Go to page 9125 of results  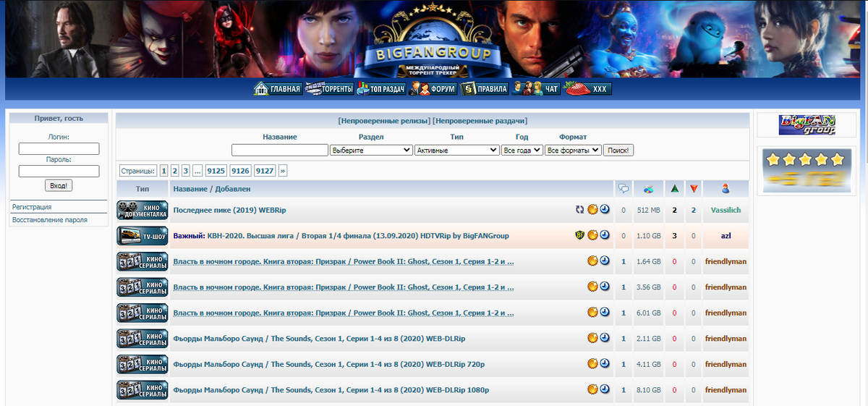pyautogui.click(x=216, y=171)
